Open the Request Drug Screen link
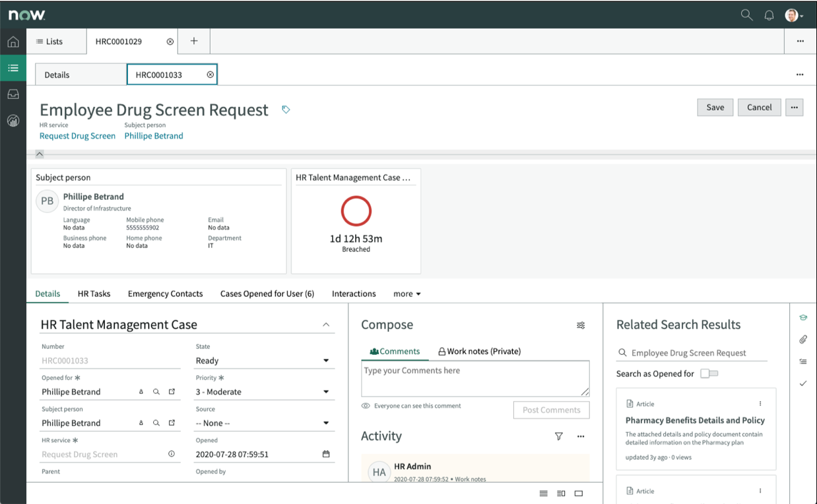817x504 pixels. coord(77,136)
